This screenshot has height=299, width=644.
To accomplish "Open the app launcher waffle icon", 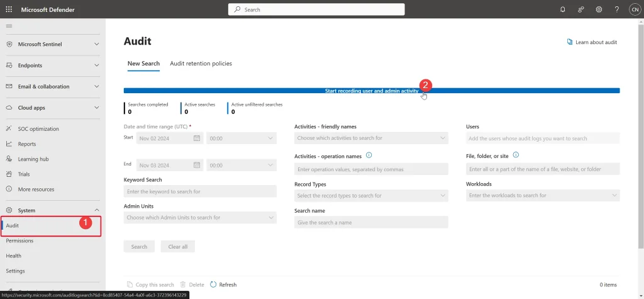I will [9, 9].
